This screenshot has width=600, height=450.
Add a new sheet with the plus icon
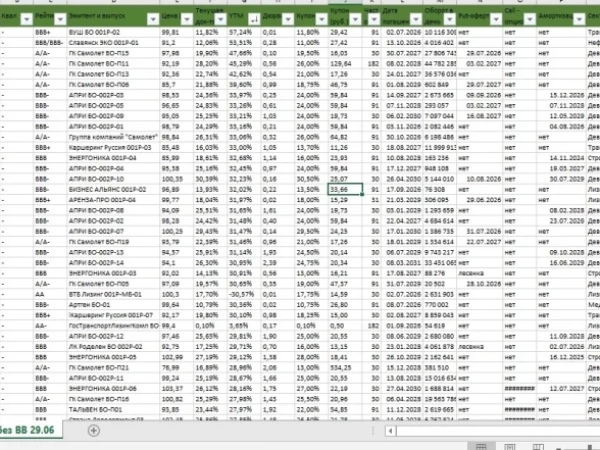point(94,430)
